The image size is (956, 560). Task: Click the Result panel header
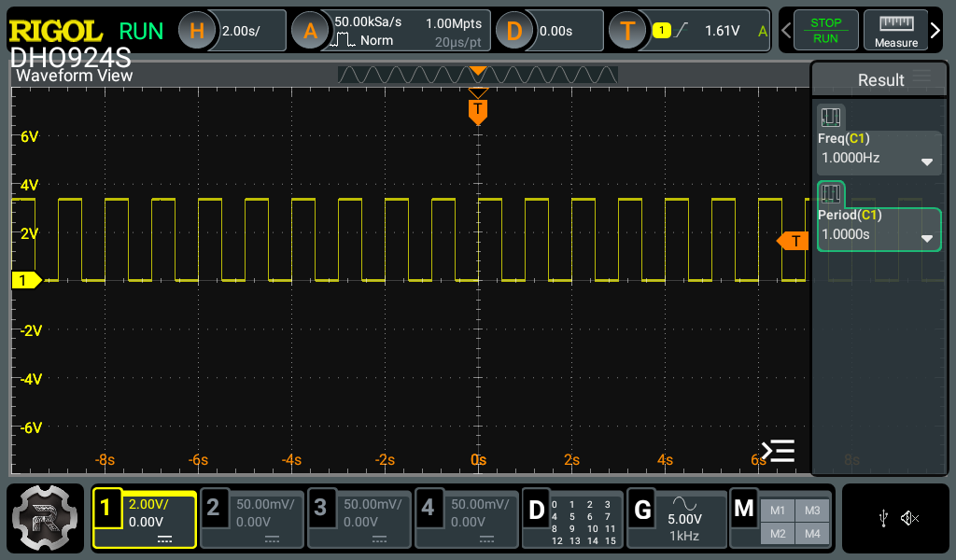click(879, 79)
